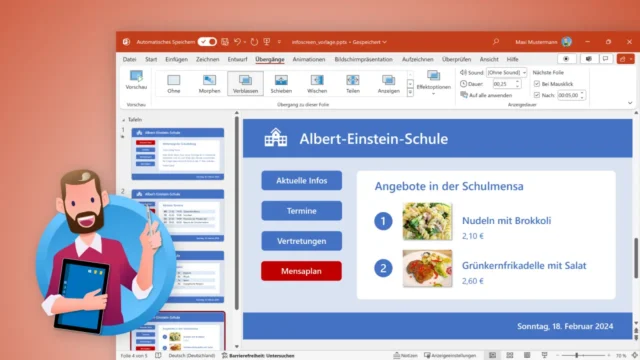Viewport: 640px width, 360px height.
Task: Open the Datei menu
Action: point(129,59)
